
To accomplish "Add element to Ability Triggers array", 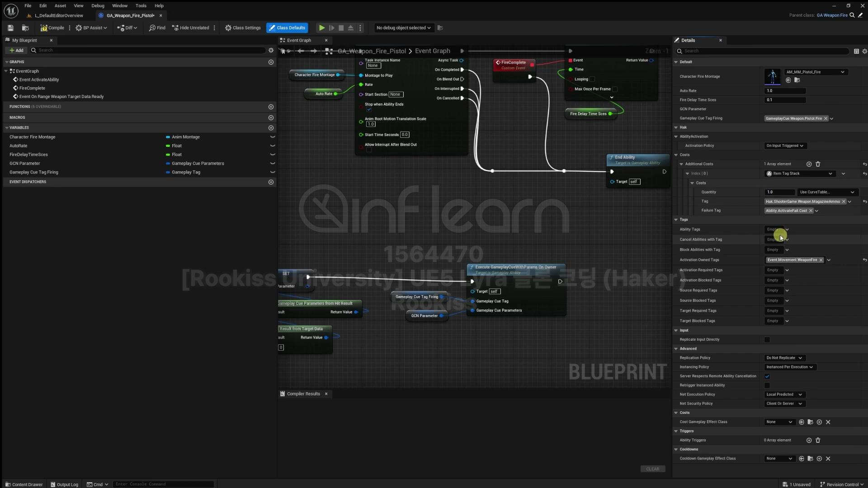I will pos(809,441).
